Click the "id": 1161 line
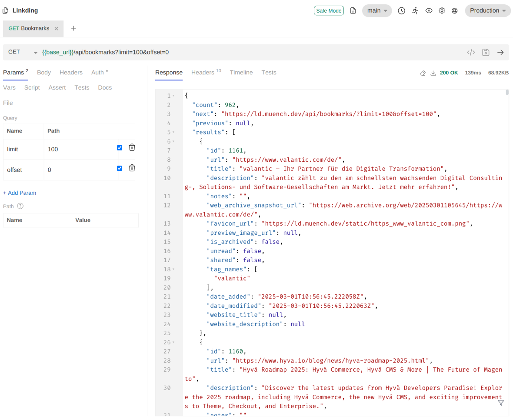This screenshot has width=513, height=420. (227, 151)
